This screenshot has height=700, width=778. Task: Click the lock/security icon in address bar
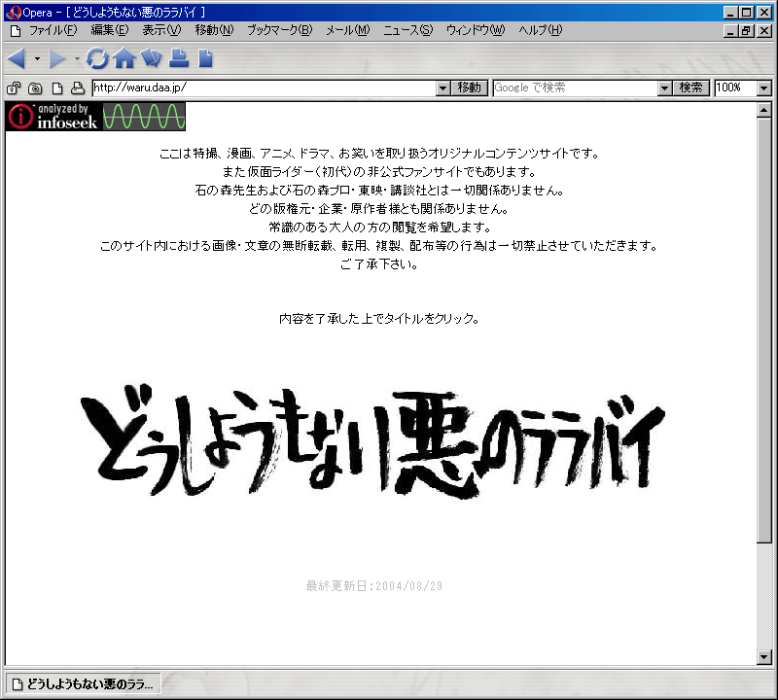14,88
